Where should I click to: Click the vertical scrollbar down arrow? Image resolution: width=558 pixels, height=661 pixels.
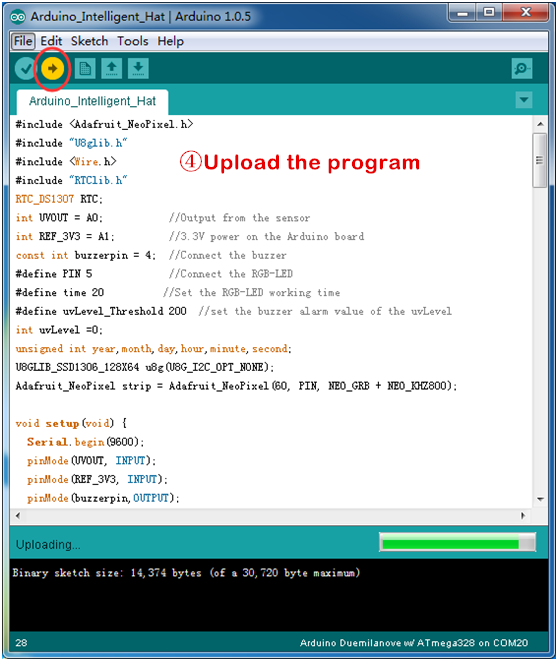(x=540, y=499)
